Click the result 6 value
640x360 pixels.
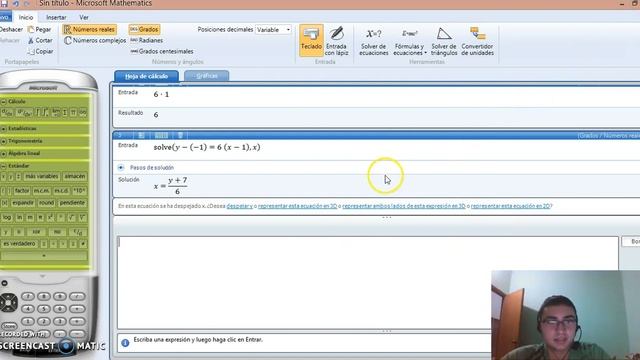click(156, 115)
